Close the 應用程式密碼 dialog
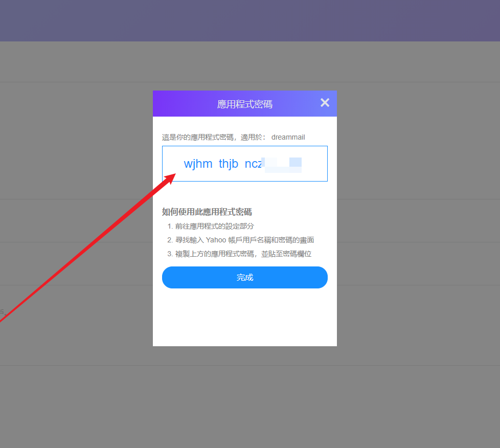Viewport: 500px width, 448px height. click(x=325, y=102)
